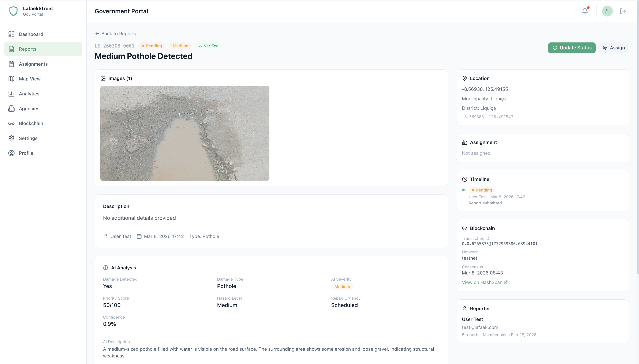Click the notification bell icon
The image size is (639, 364).
[x=585, y=11]
